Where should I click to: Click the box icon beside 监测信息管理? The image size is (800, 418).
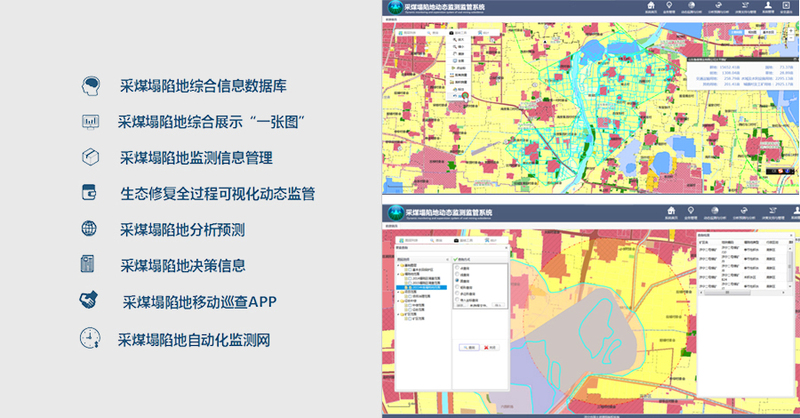click(x=90, y=157)
